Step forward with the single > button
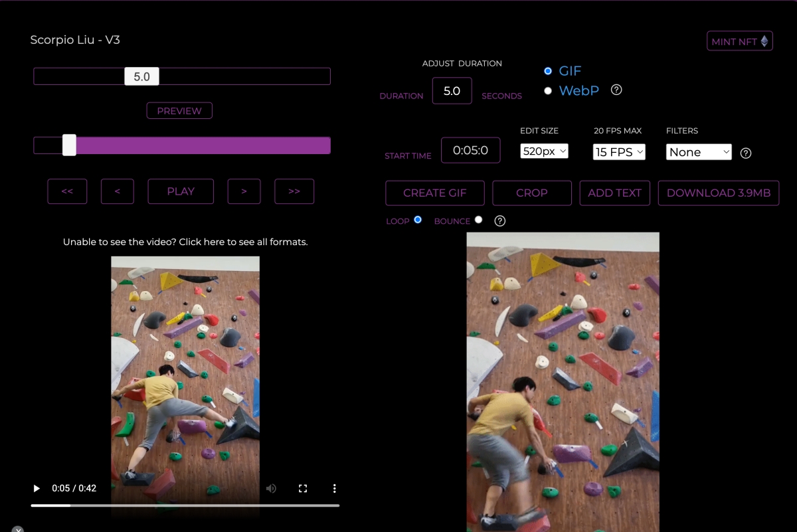The image size is (797, 532). [244, 191]
